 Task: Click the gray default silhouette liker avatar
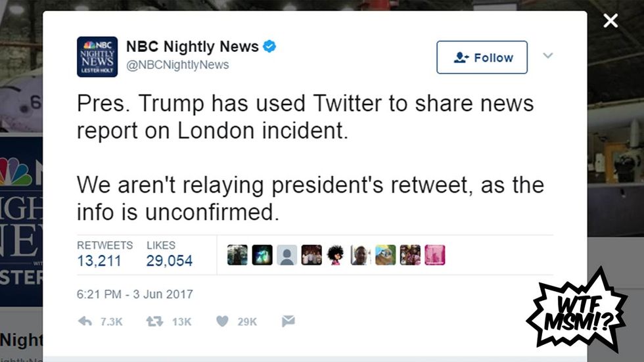pos(287,255)
